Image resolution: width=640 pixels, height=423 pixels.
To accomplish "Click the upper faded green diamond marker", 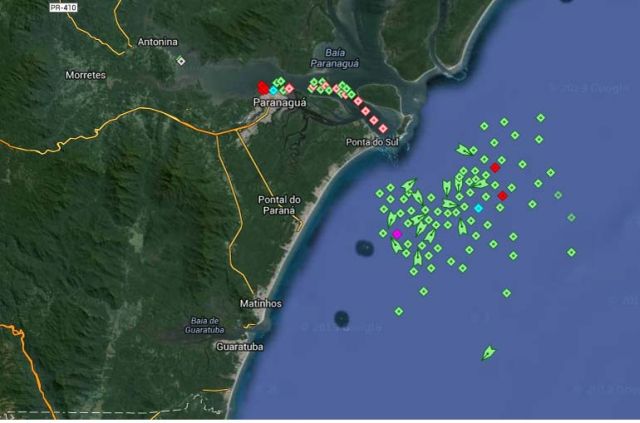I will (x=558, y=195).
